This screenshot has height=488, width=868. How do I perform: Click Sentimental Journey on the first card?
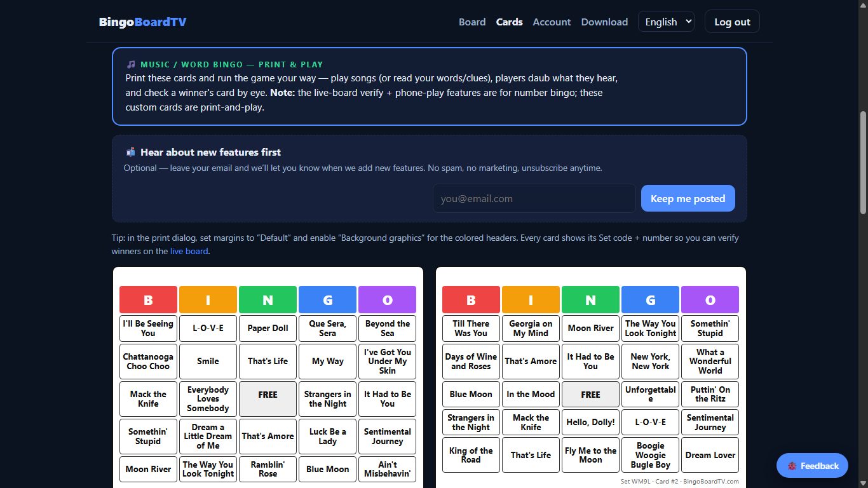pyautogui.click(x=387, y=437)
